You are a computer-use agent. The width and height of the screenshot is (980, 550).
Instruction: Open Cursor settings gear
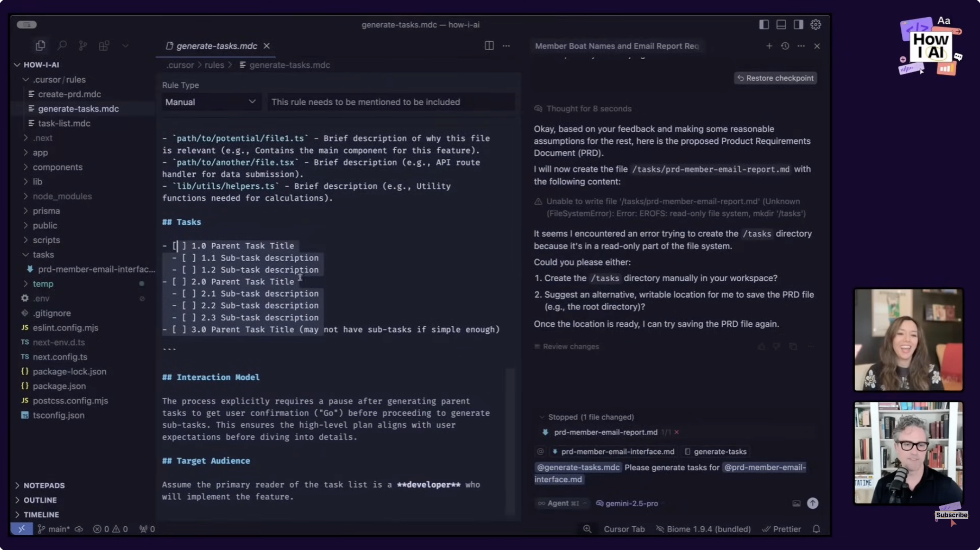[x=816, y=24]
